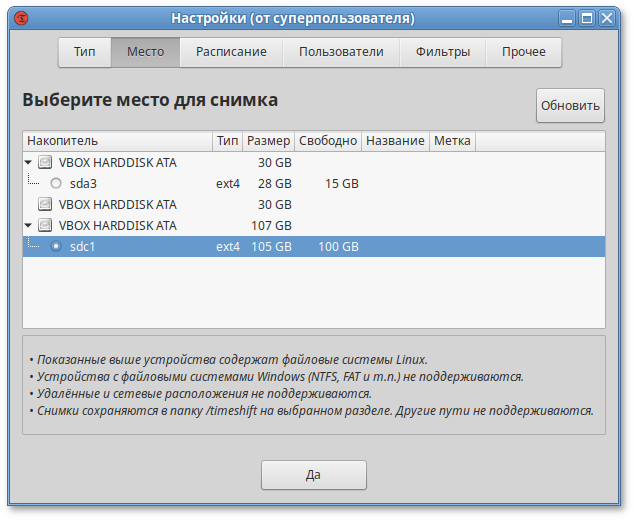The width and height of the screenshot is (634, 520).
Task: Click the 15 GB free space value
Action: coord(342,184)
